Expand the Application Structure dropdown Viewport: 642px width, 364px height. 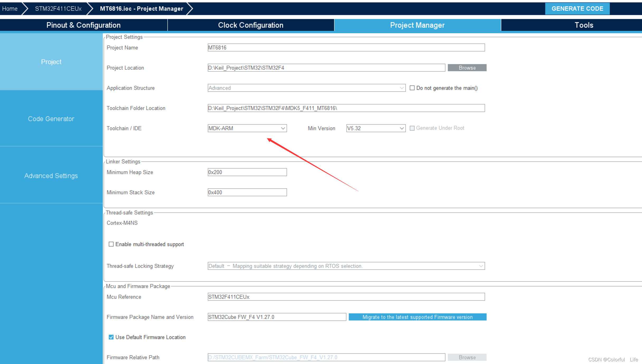(306, 88)
